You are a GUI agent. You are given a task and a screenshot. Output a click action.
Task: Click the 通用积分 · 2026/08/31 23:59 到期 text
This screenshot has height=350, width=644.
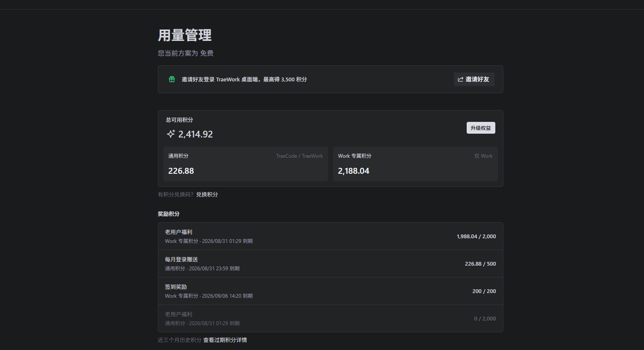[x=202, y=269]
